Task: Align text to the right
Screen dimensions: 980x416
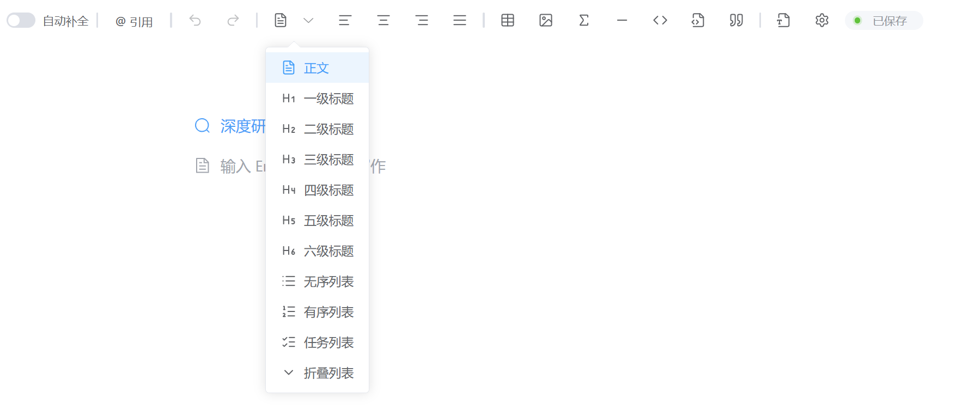Action: [x=422, y=21]
